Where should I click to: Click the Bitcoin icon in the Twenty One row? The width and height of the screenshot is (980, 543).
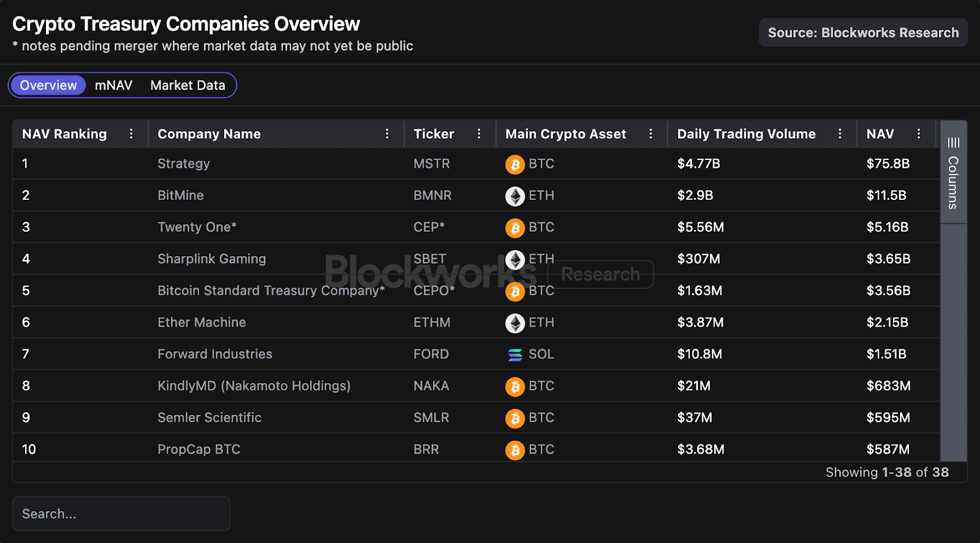515,228
